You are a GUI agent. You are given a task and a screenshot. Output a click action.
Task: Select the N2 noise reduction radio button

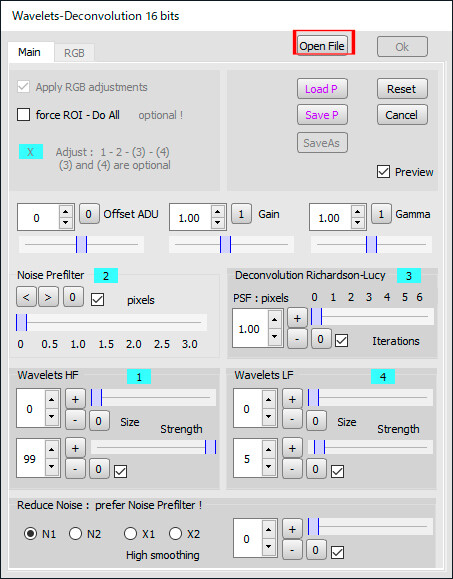[75, 534]
